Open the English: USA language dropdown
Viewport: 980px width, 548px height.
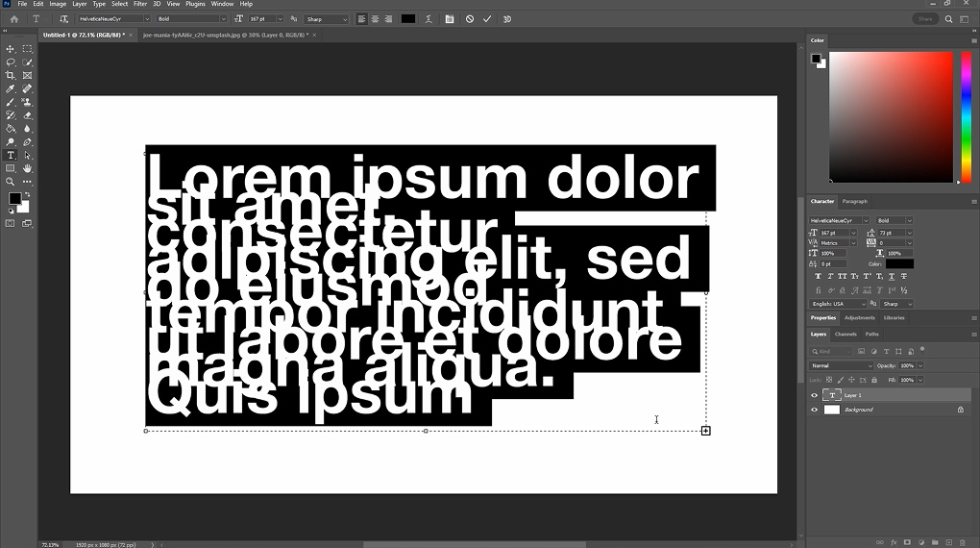839,304
